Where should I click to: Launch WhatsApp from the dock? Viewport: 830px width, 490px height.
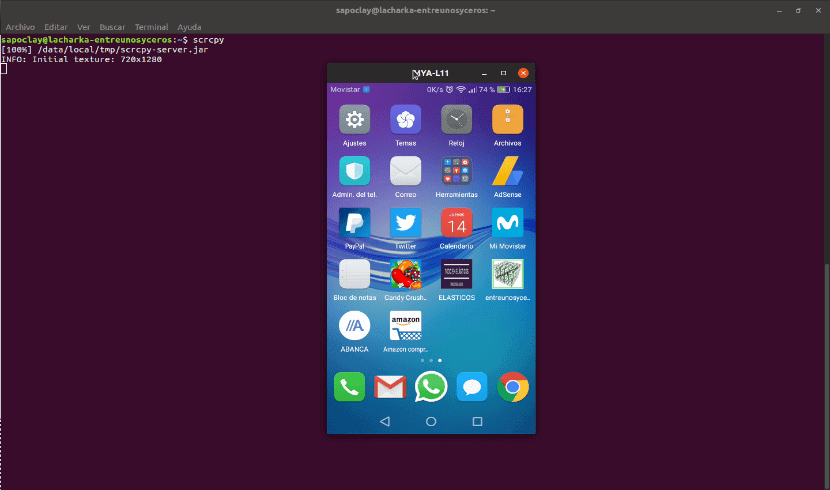[431, 386]
